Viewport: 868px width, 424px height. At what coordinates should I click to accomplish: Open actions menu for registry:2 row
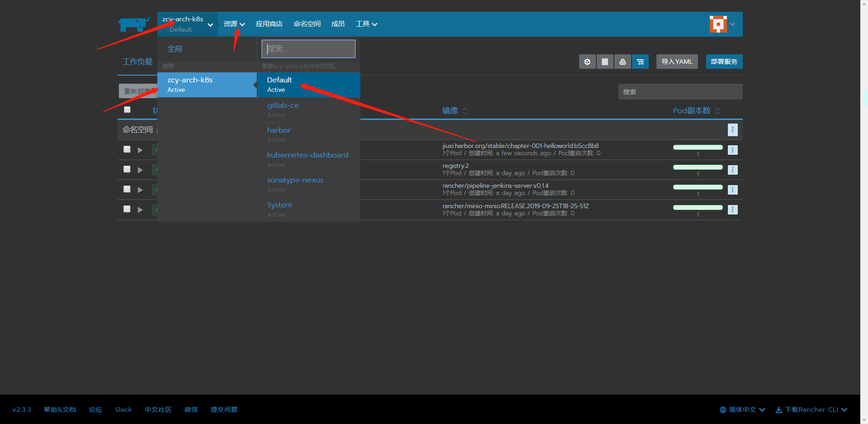[x=733, y=170]
